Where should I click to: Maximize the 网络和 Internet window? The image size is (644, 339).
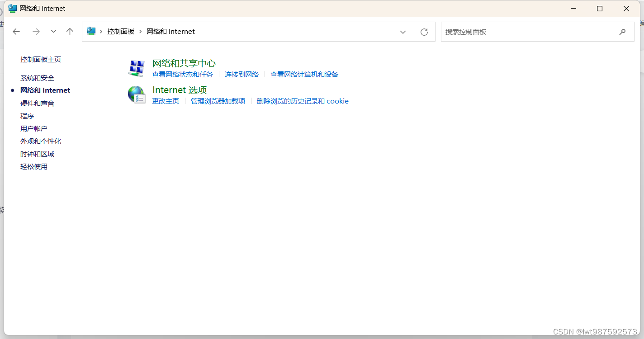(x=600, y=9)
